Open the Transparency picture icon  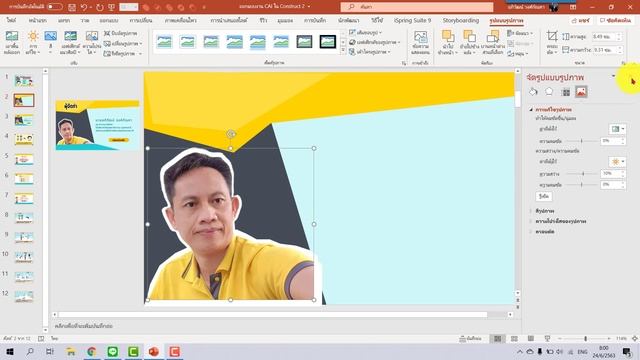91,37
